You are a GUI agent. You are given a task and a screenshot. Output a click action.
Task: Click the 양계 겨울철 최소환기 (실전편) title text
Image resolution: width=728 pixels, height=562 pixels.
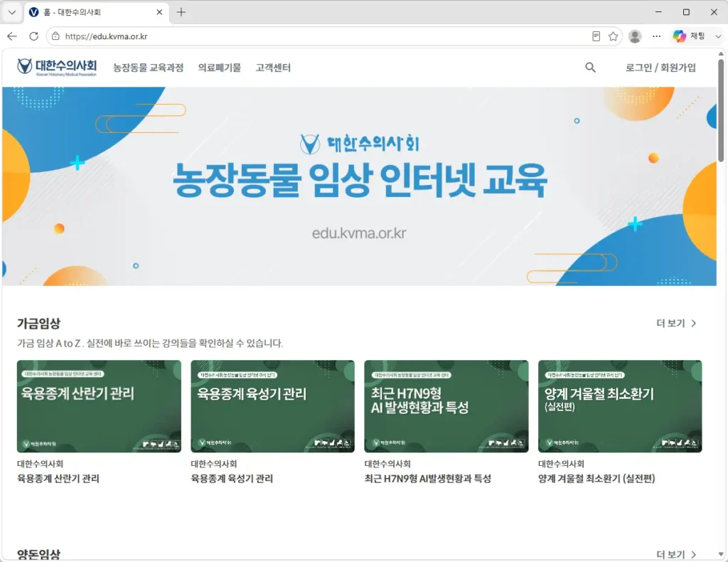pyautogui.click(x=596, y=478)
